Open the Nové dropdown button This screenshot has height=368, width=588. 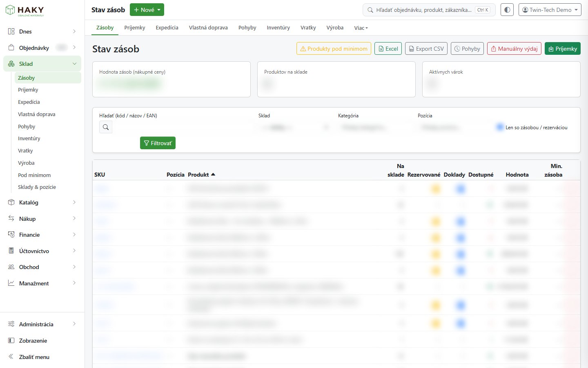[x=147, y=10]
